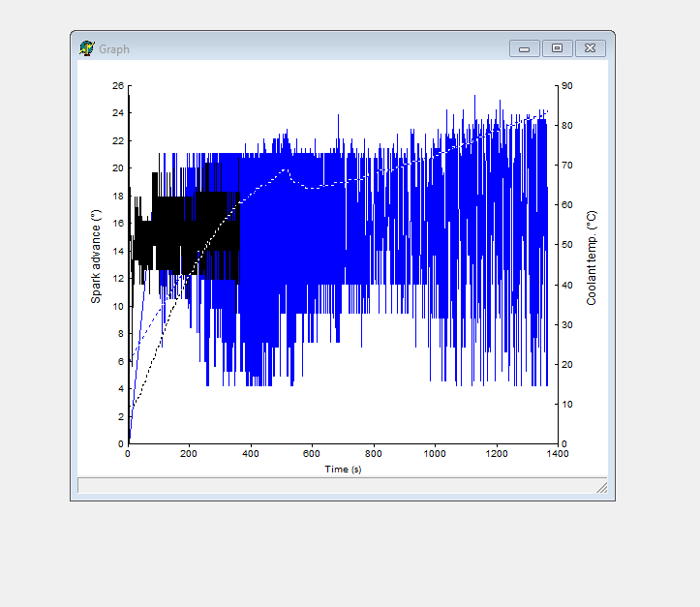Click the 1000 tick on time axis
700x607 pixels.
435,454
